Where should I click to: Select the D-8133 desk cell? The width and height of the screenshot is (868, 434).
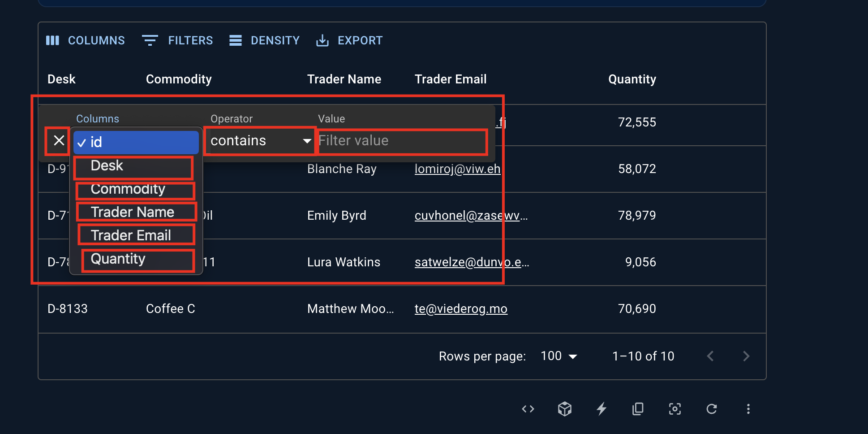[x=68, y=309]
